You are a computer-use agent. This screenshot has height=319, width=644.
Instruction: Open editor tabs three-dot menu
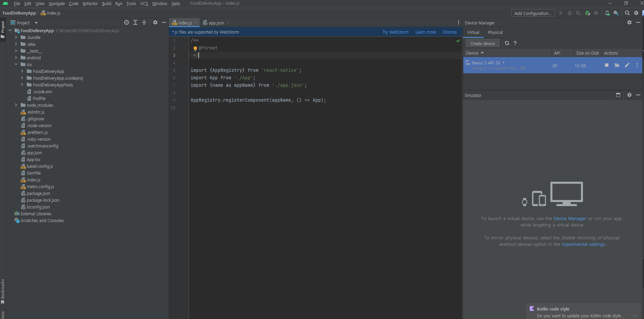[x=458, y=22]
